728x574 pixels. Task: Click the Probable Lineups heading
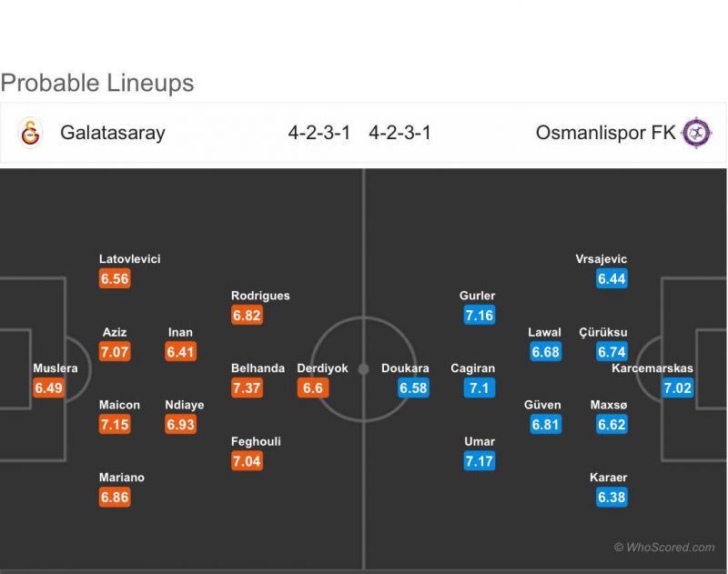coord(97,84)
